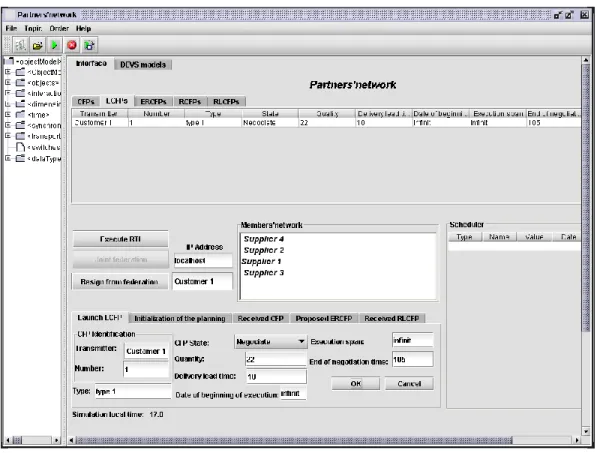Open the Launch LCFP tab
The height and width of the screenshot is (453, 597).
[x=100, y=317]
